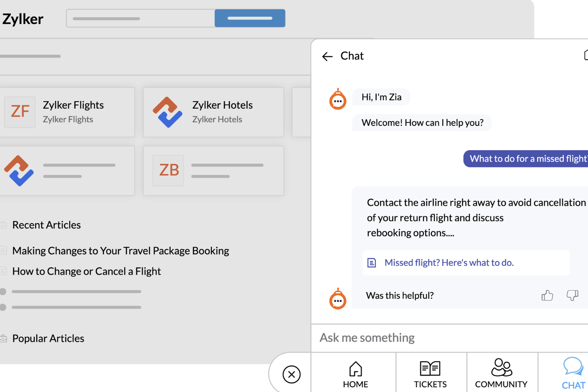Switch to the Chat header tab
The width and height of the screenshot is (588, 392).
(x=352, y=56)
